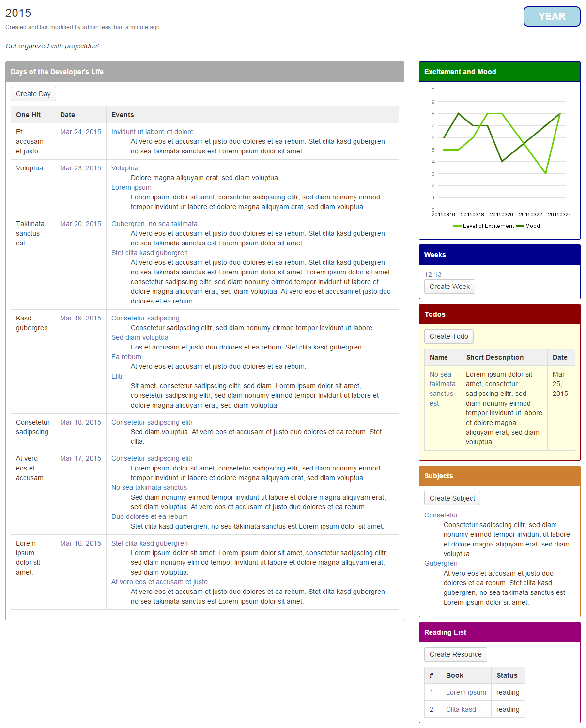Viewport: 586px width, 728px height.
Task: Open the Mar 24, 2015 day link
Action: pos(80,132)
